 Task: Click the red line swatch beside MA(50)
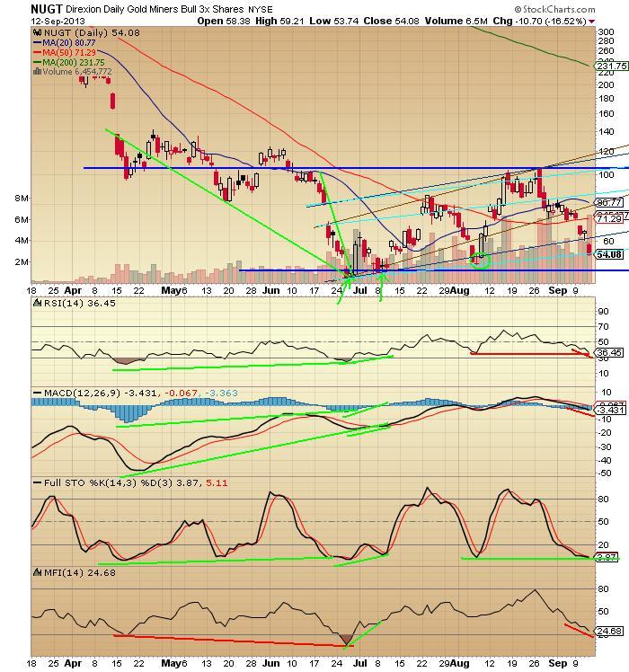click(38, 53)
